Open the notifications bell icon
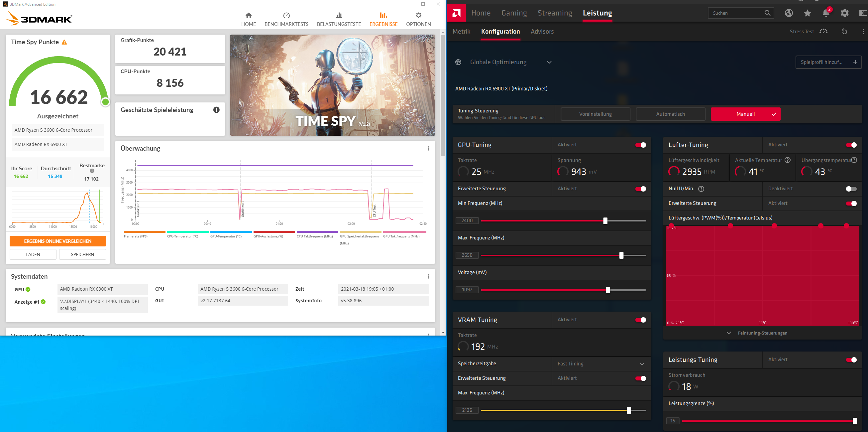Image resolution: width=868 pixels, height=432 pixels. pyautogui.click(x=825, y=13)
